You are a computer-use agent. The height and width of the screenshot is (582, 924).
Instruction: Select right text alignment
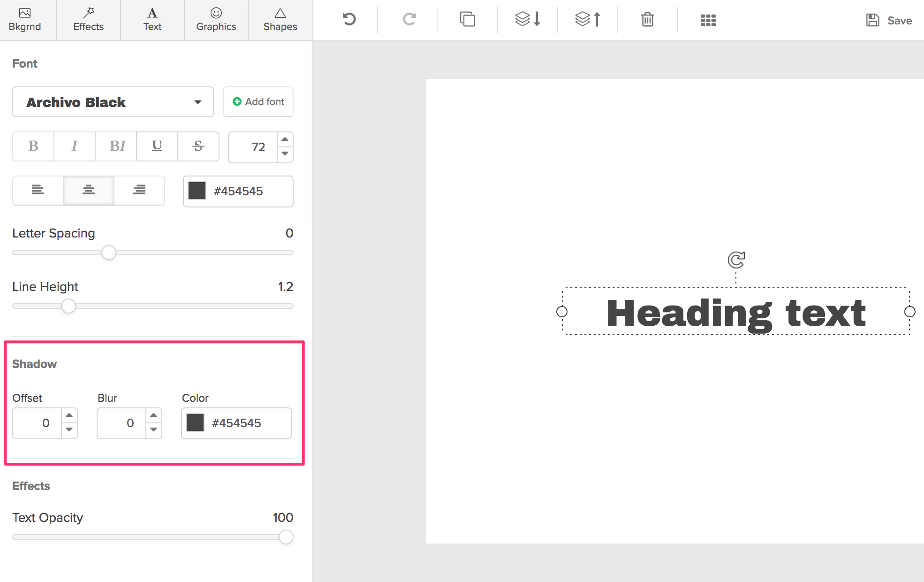pyautogui.click(x=139, y=190)
